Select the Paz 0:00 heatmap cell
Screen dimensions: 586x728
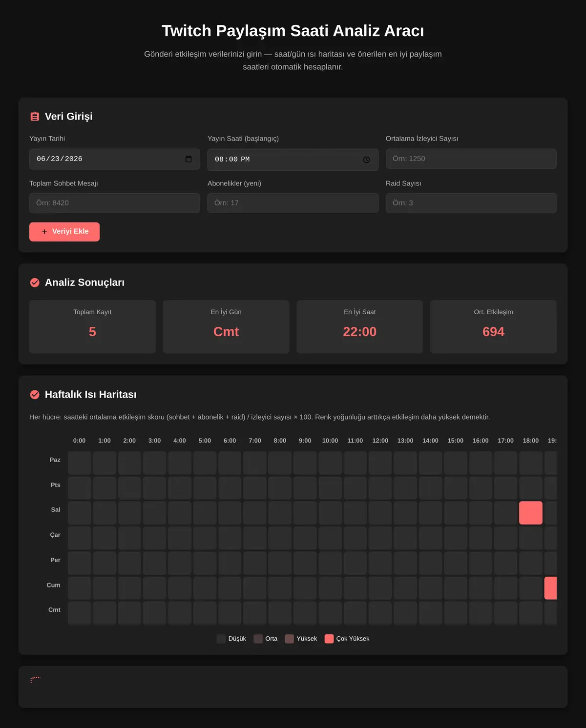coord(80,463)
